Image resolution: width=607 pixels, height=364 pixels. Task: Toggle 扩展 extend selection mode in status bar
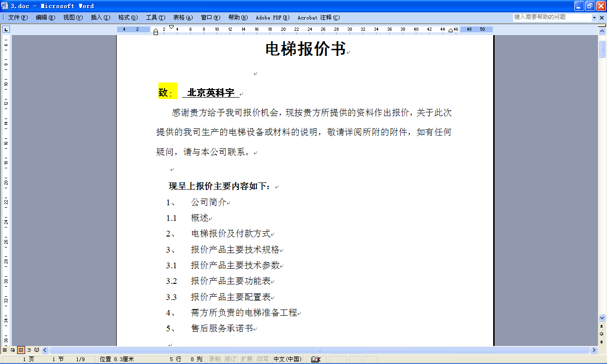[247, 359]
